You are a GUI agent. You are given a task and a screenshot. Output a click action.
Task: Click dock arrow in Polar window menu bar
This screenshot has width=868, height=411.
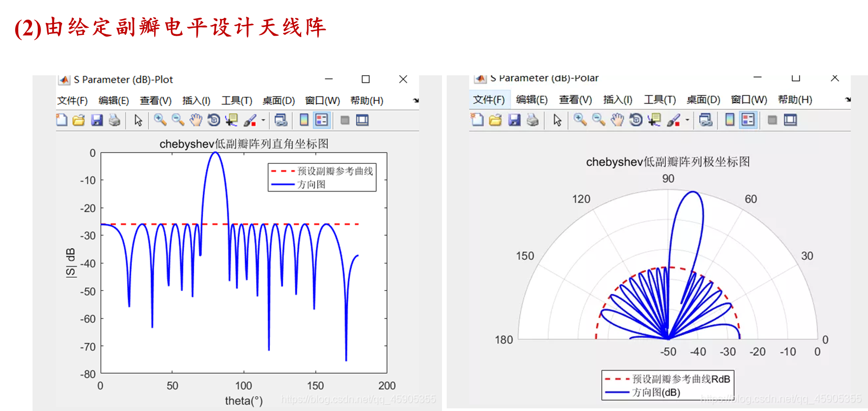point(848,99)
